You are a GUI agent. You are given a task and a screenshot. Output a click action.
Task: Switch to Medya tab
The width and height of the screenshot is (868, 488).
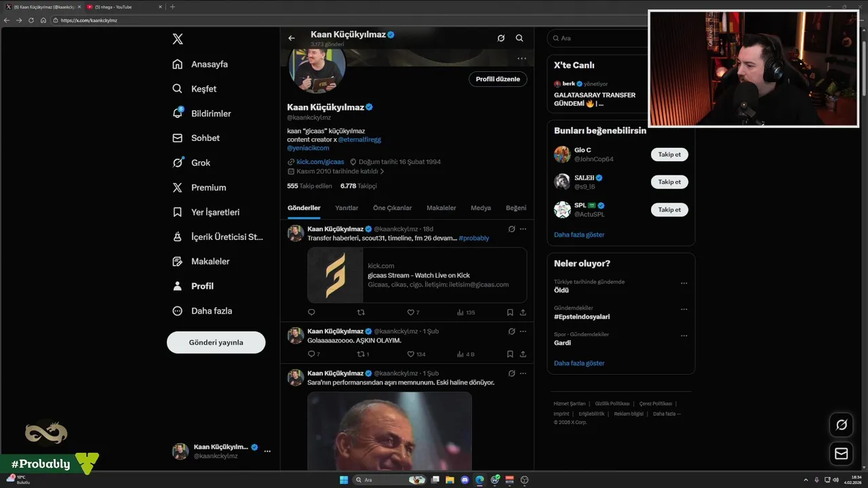tap(481, 207)
